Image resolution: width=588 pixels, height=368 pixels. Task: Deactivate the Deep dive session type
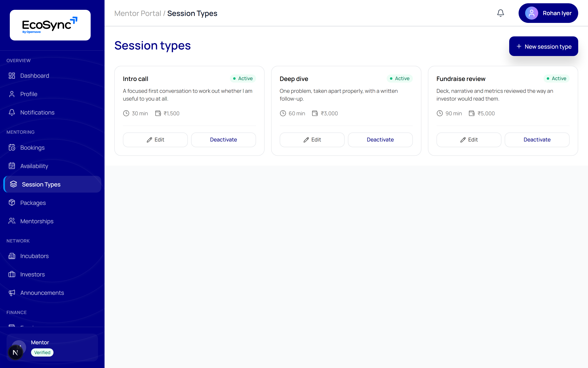[380, 140]
